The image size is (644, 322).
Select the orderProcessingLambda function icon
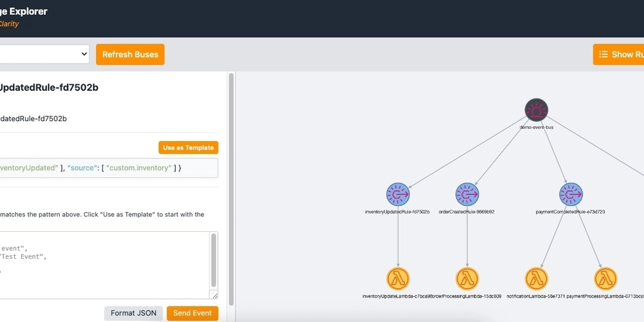467,279
